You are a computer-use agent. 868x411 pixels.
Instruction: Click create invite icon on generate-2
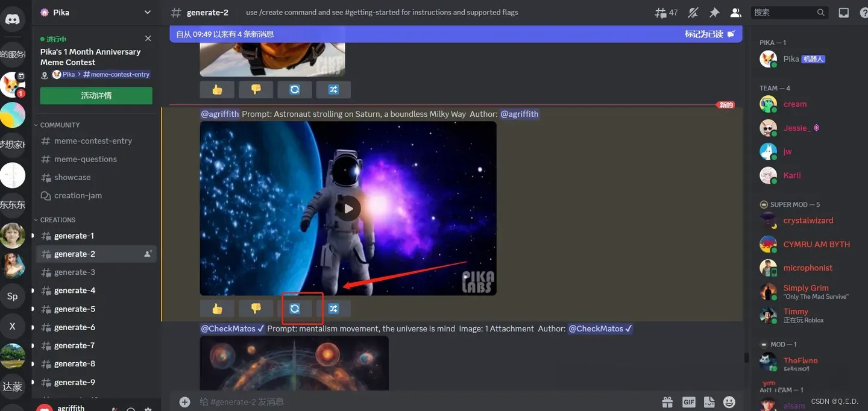148,254
